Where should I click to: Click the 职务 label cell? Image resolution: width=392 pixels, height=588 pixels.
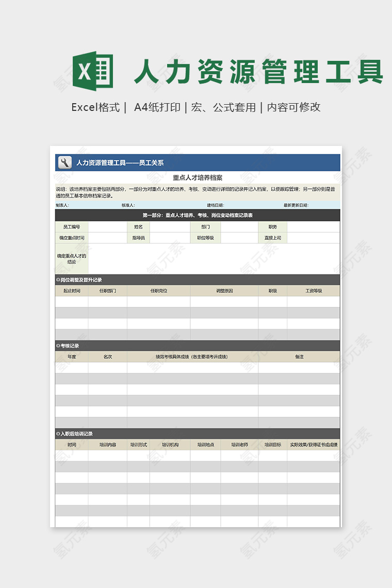(x=273, y=227)
